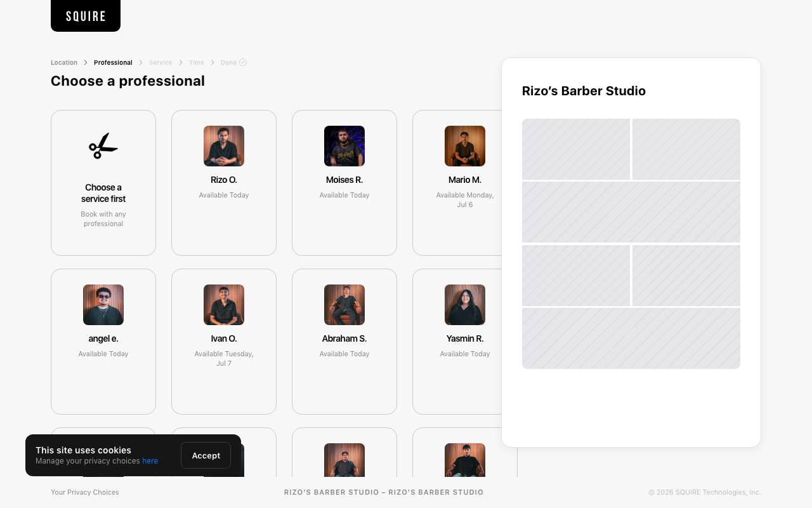Open Mario M. profile photo
812x508 pixels.
point(465,146)
